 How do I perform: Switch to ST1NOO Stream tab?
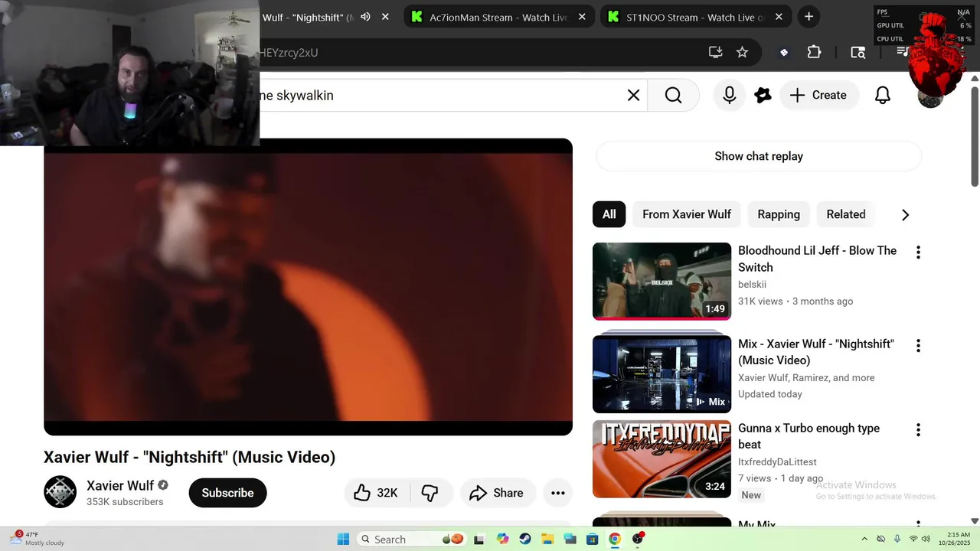point(694,17)
